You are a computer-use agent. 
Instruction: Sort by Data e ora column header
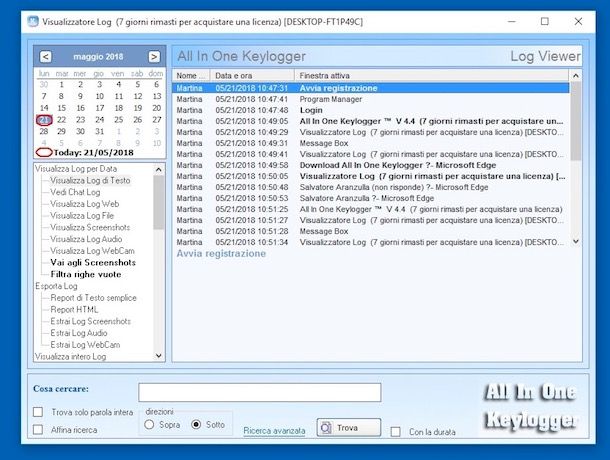click(252, 75)
